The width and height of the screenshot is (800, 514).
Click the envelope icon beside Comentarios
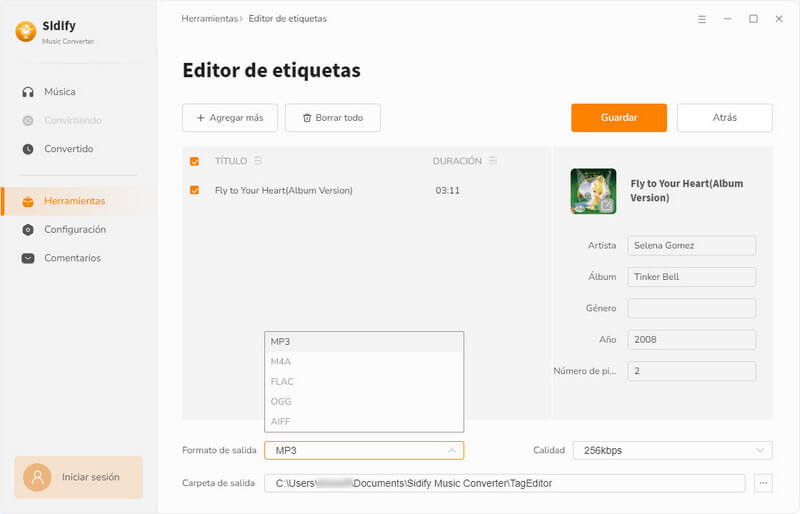coord(28,258)
